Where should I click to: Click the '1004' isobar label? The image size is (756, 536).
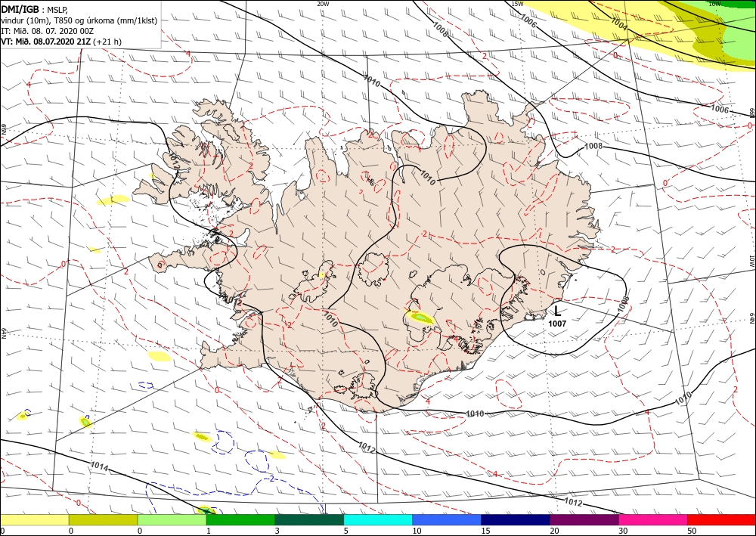[619, 24]
